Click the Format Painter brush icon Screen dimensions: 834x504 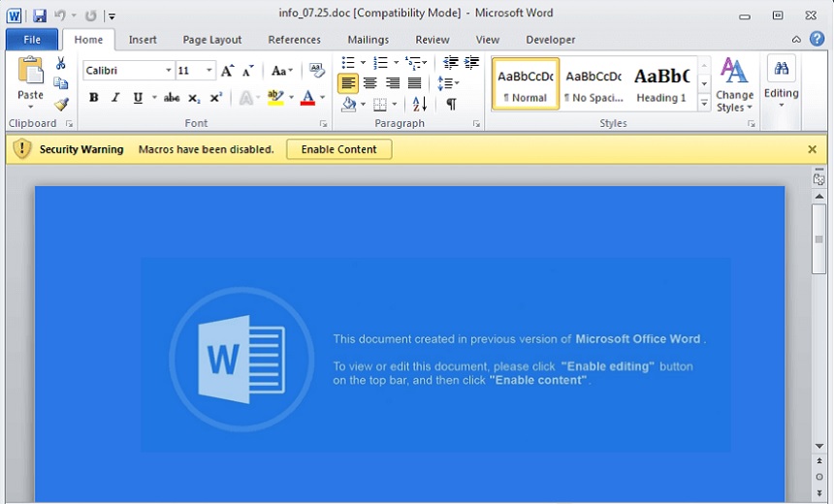point(61,104)
